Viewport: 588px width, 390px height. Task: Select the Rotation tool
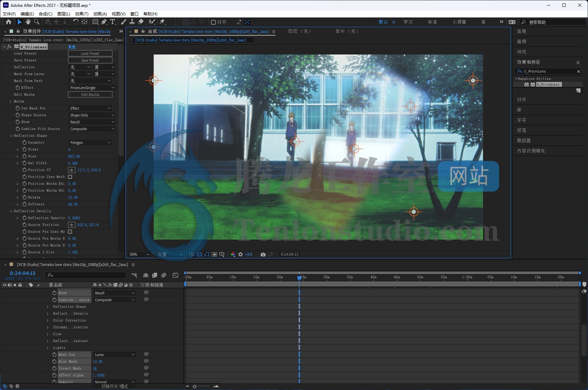tap(75, 22)
